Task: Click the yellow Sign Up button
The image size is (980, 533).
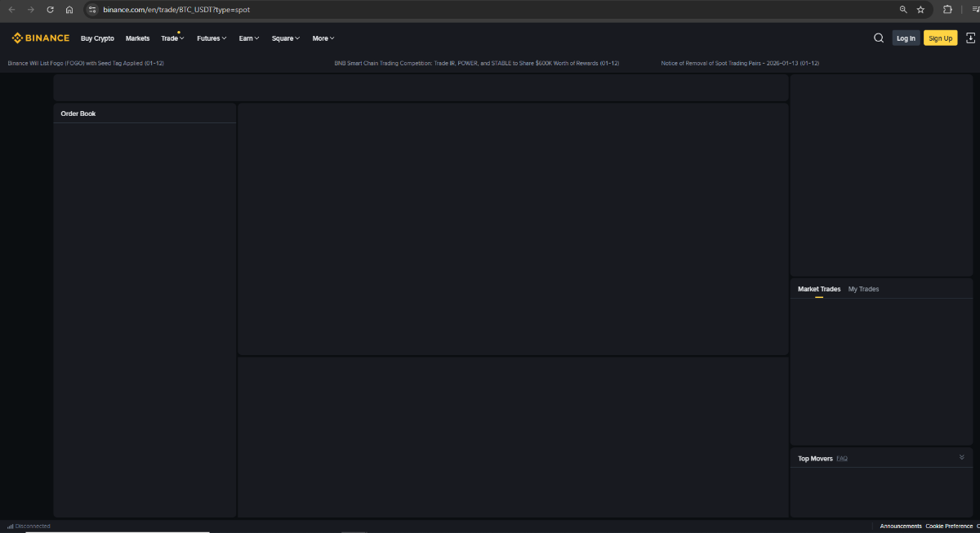Action: [x=940, y=38]
